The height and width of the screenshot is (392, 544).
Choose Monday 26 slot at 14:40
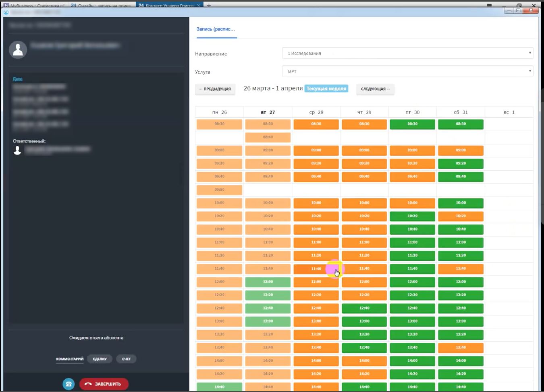tap(220, 387)
